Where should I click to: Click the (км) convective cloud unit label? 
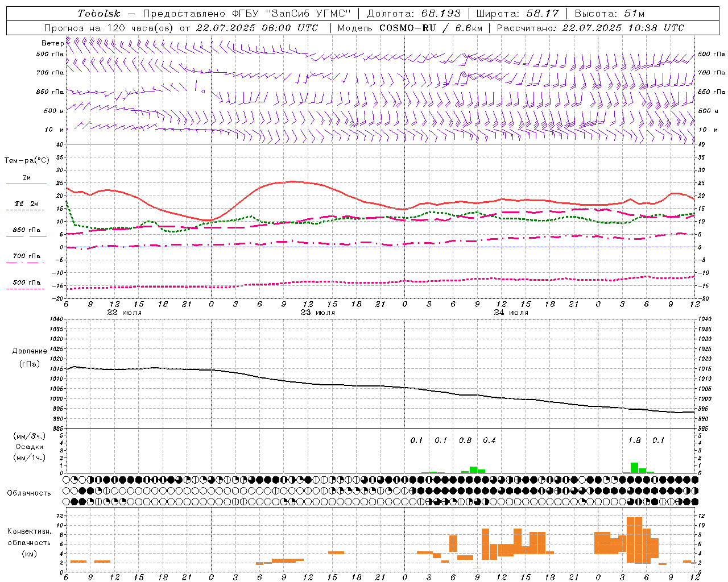29,554
